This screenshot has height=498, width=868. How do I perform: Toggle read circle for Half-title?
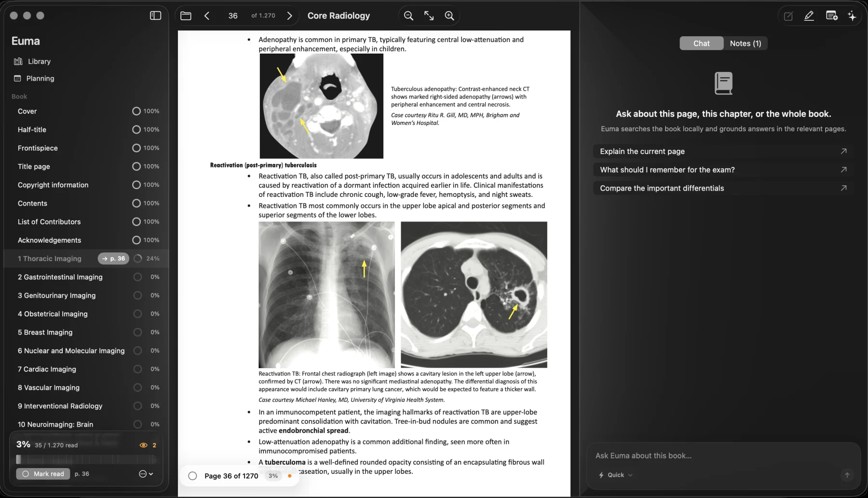(136, 130)
